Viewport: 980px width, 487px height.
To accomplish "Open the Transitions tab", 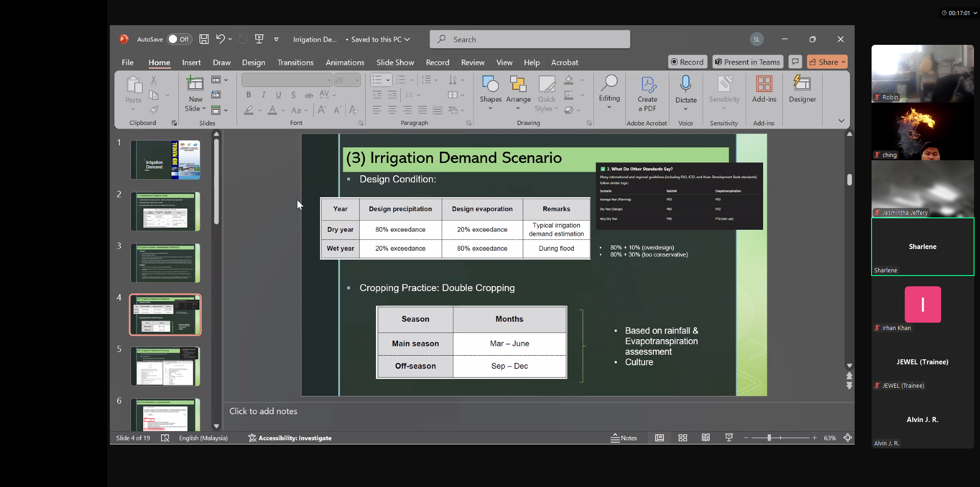I will click(x=295, y=63).
